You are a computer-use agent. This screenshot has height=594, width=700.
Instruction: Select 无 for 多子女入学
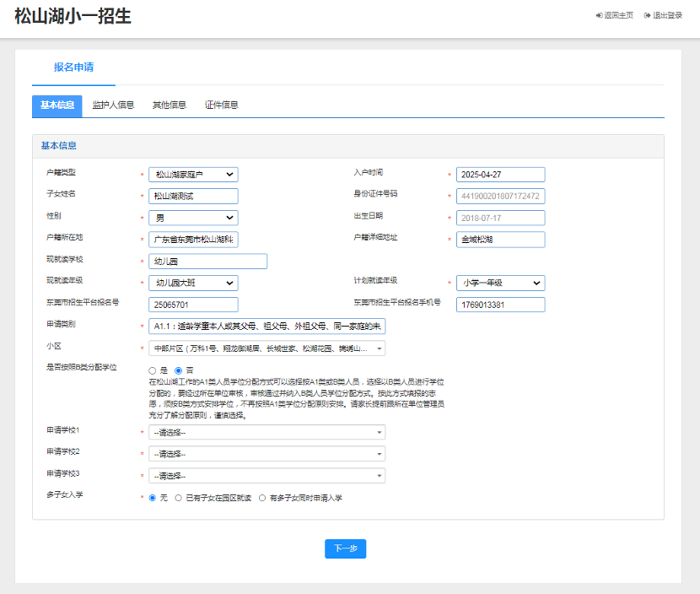[153, 498]
